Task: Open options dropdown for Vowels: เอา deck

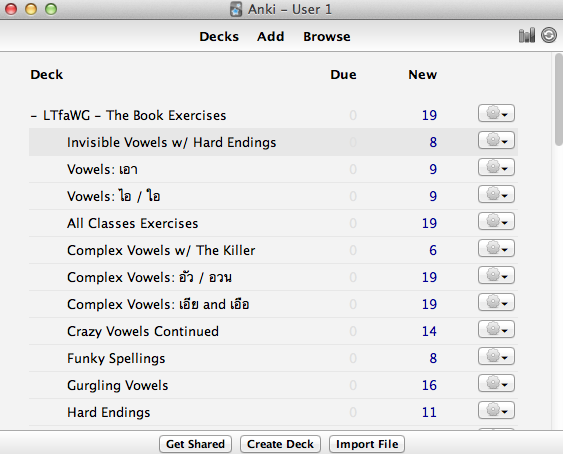Action: coord(496,167)
